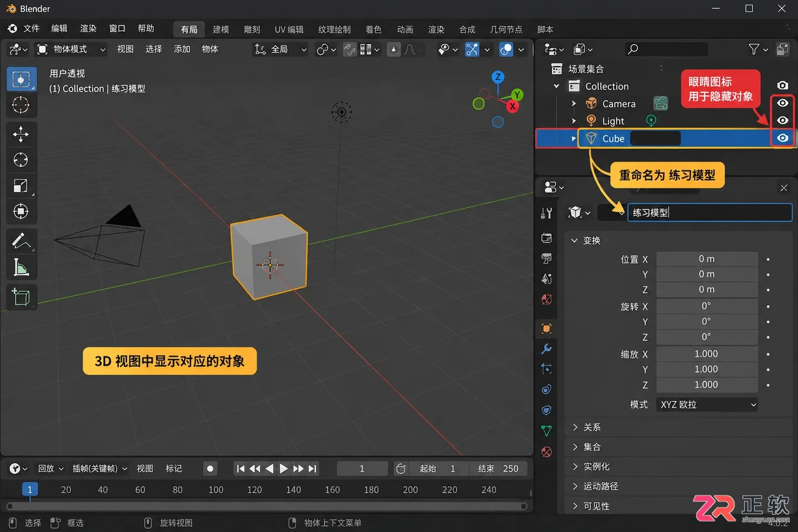Expand the Camera tree item

tap(574, 104)
